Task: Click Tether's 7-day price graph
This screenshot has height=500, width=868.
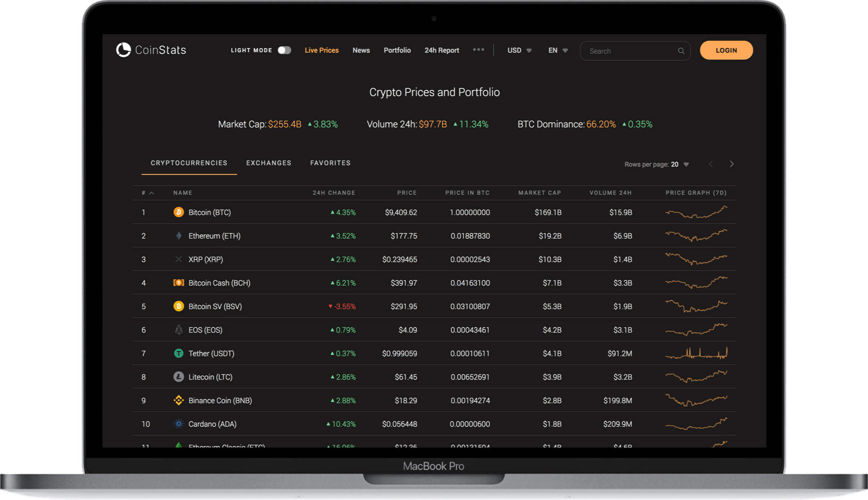Action: [x=696, y=353]
